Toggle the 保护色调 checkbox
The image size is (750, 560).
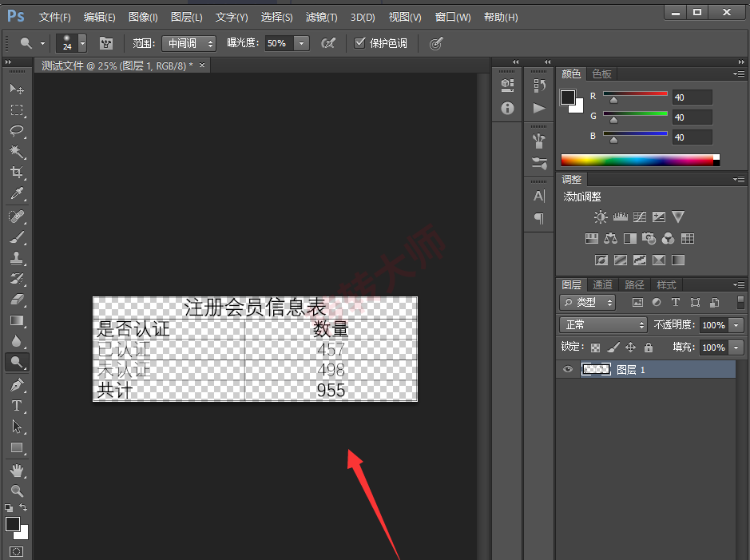click(x=359, y=43)
